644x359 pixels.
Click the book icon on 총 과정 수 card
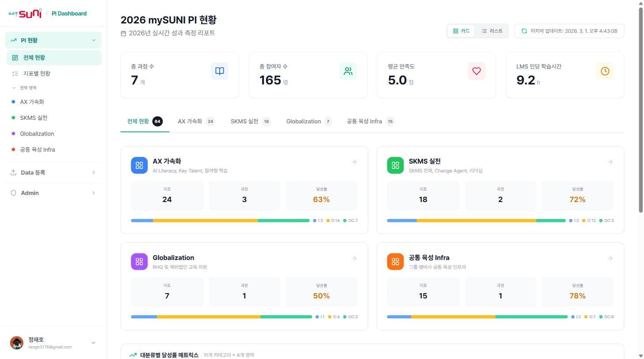pos(220,71)
